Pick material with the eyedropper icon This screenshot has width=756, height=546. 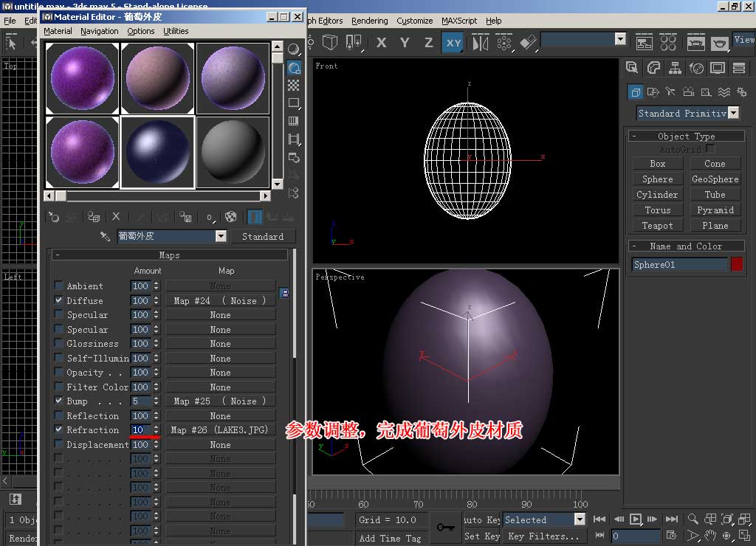pyautogui.click(x=105, y=236)
